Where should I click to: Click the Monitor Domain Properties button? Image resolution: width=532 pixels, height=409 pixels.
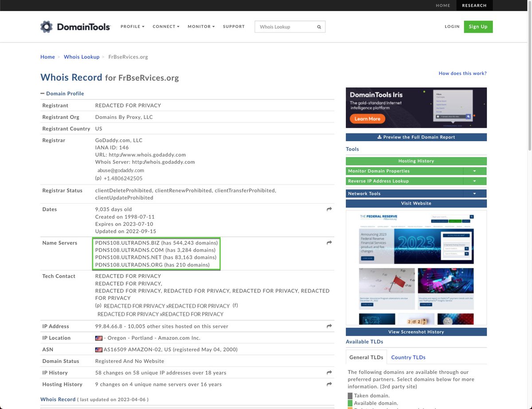[404, 171]
